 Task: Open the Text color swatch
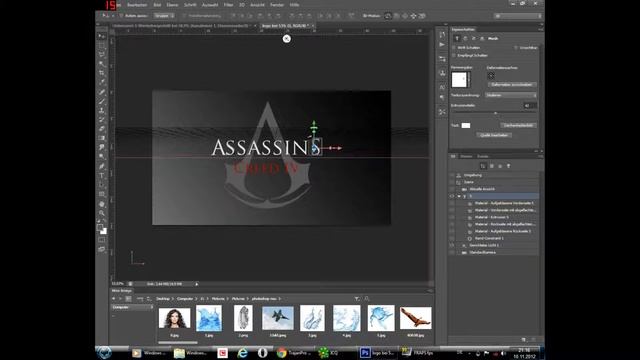(x=466, y=125)
